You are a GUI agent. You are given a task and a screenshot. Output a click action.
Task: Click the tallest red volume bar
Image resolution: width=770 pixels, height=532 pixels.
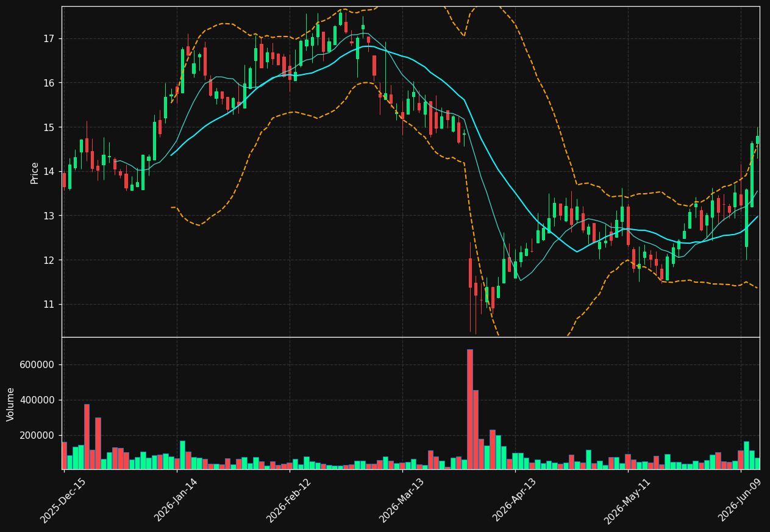click(x=470, y=409)
